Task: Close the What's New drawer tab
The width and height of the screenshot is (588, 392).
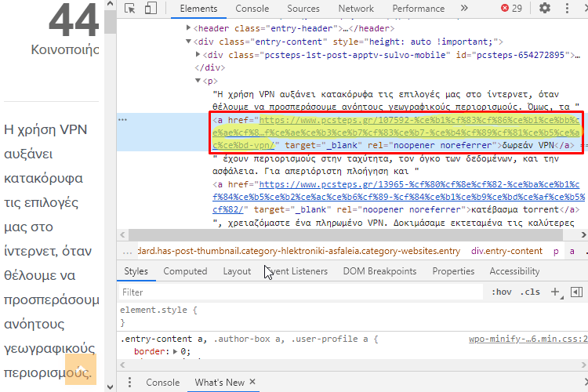Action: 252,382
